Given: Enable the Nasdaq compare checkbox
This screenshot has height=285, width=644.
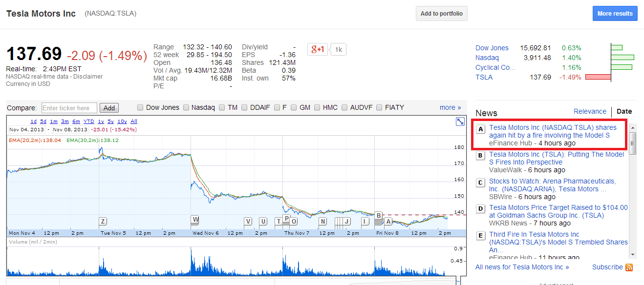Looking at the screenshot, I should 186,107.
